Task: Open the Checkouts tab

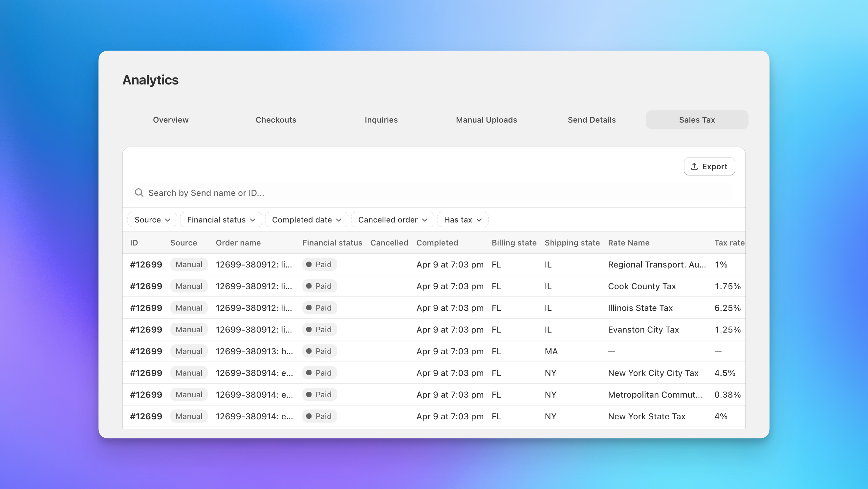Action: click(276, 120)
